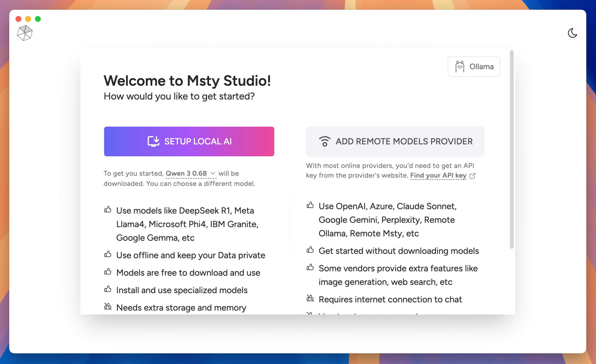The image size is (596, 364).
Task: Click Setup Local AI button
Action: coord(189,141)
